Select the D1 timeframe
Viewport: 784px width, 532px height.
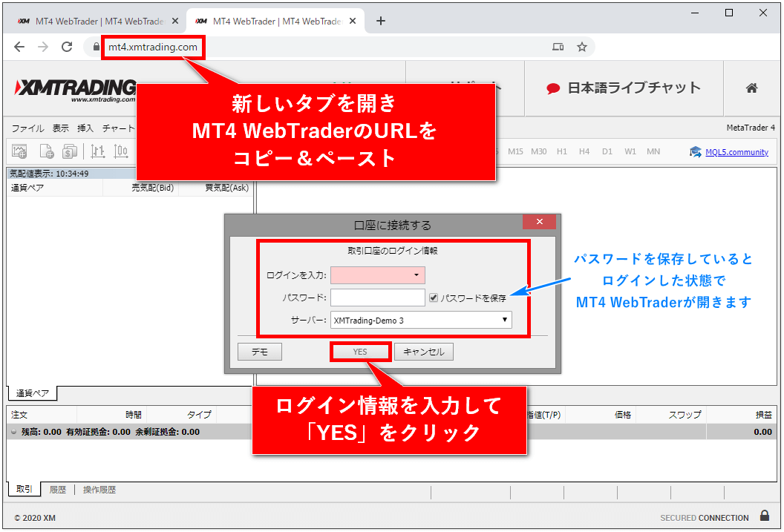(x=607, y=151)
